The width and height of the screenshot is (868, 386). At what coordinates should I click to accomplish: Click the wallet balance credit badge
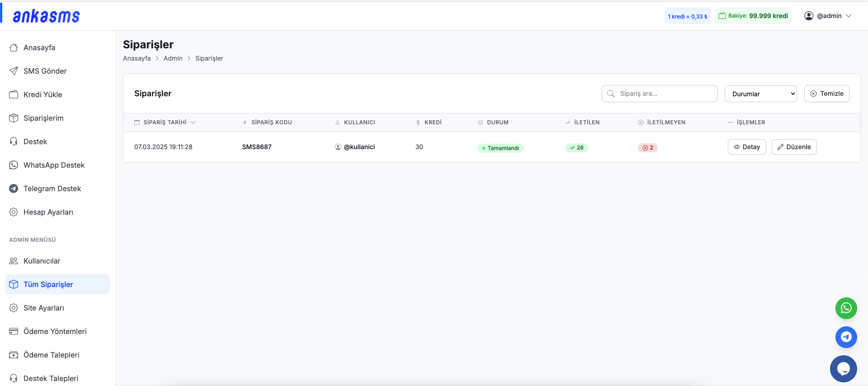click(x=753, y=16)
